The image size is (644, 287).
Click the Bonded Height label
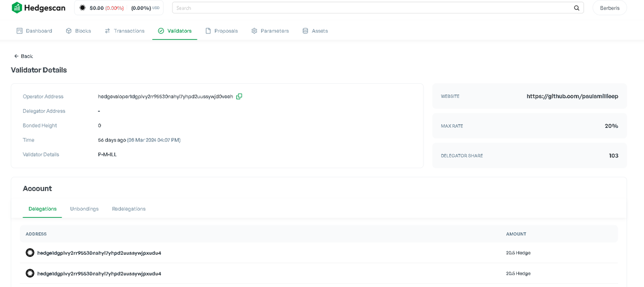(40, 125)
